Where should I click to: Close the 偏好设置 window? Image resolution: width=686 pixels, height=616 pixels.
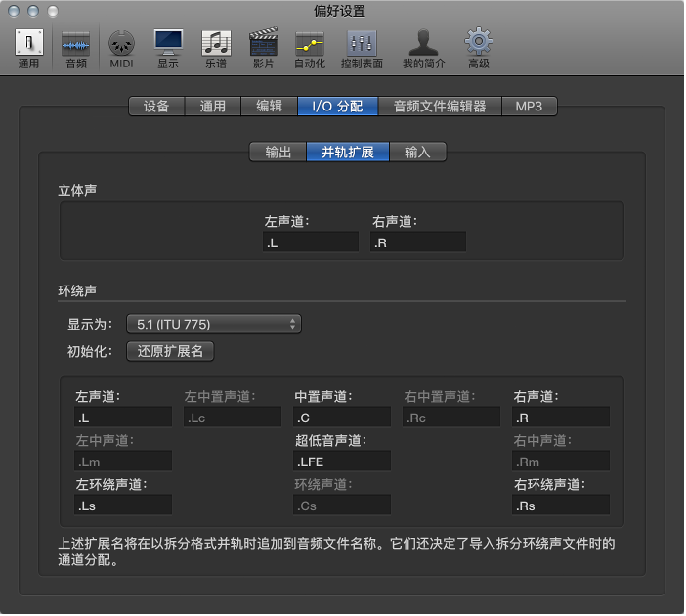(14, 11)
